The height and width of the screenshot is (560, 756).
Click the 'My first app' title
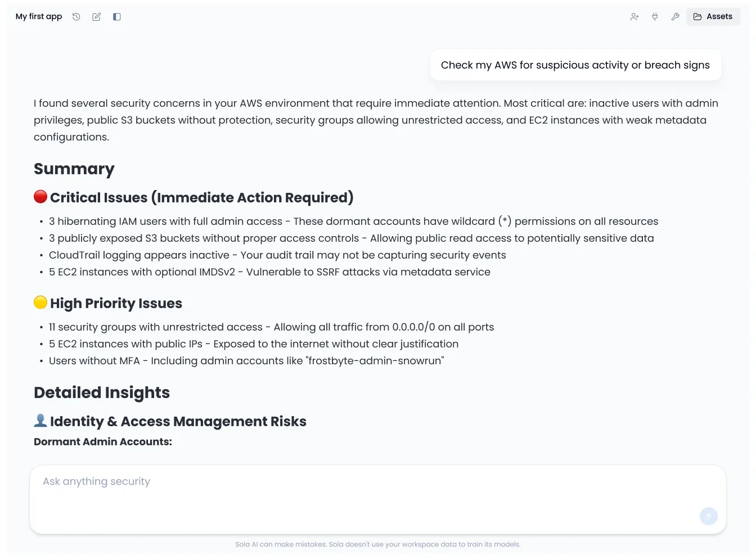(x=39, y=17)
